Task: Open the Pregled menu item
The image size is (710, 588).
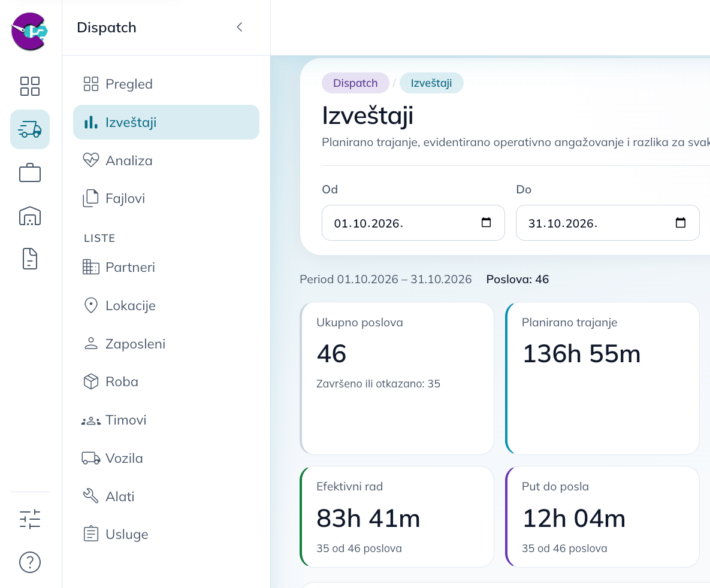Action: [x=166, y=84]
